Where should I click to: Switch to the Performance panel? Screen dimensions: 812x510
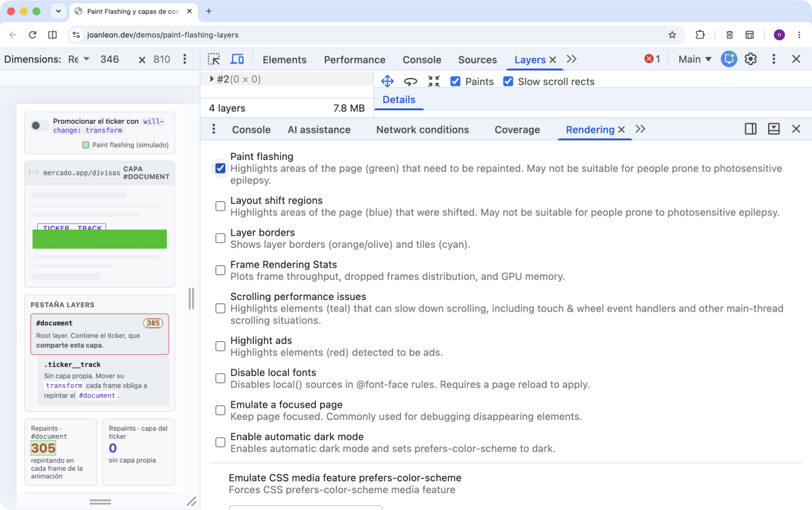click(355, 60)
